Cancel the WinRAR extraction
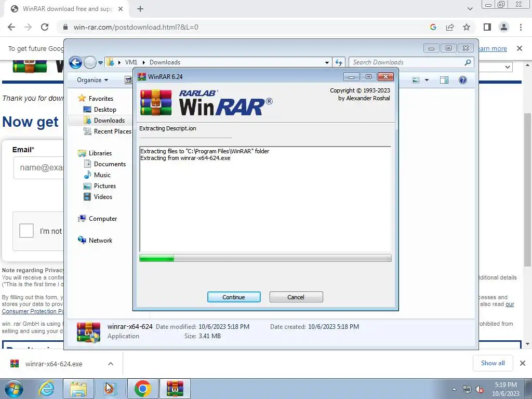 click(296, 297)
